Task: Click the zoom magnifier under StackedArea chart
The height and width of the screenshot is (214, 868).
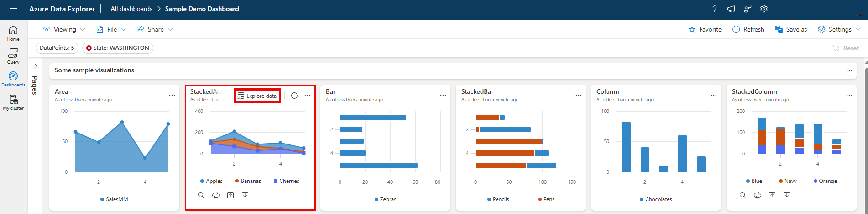Action: 201,195
